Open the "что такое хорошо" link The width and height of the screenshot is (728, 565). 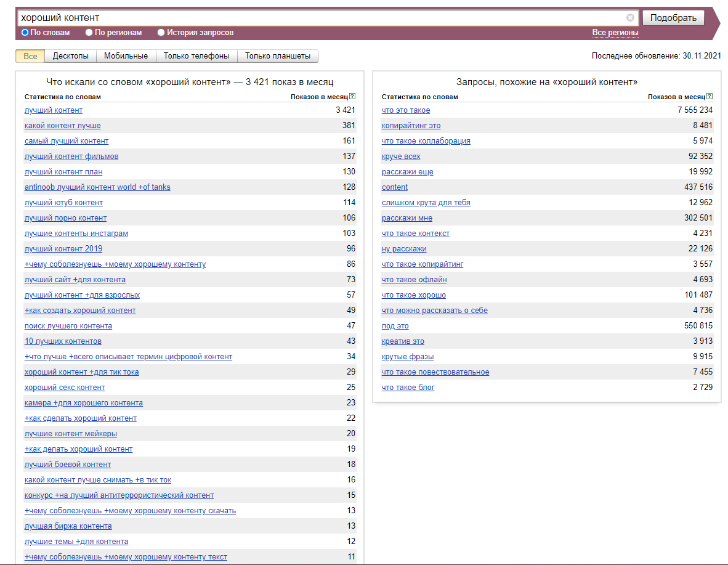point(414,295)
